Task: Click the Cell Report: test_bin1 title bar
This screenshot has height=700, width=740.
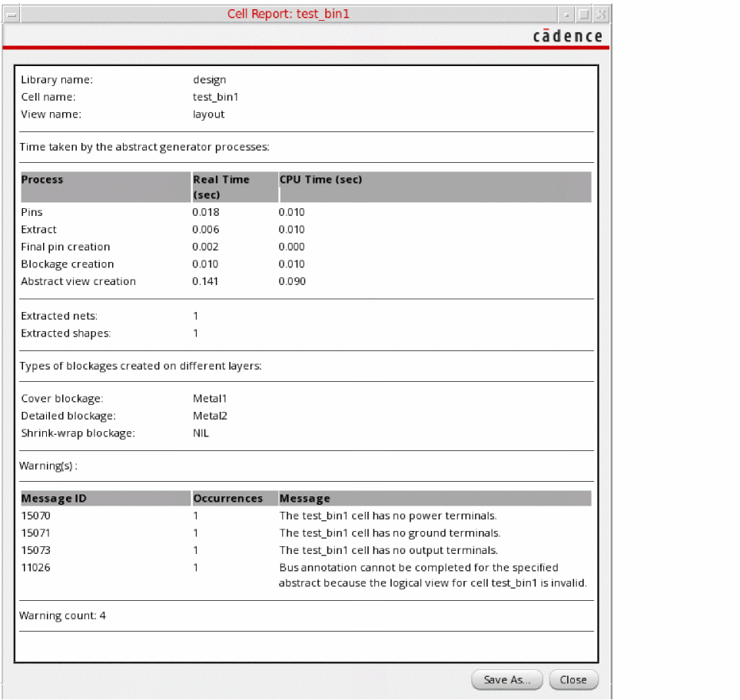Action: coord(288,14)
